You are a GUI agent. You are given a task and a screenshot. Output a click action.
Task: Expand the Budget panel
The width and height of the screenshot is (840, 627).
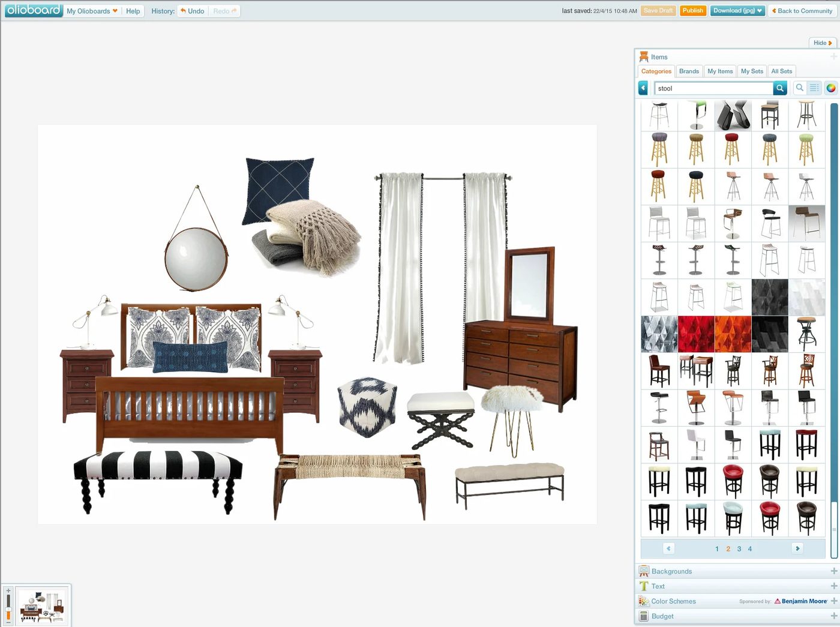tap(737, 616)
